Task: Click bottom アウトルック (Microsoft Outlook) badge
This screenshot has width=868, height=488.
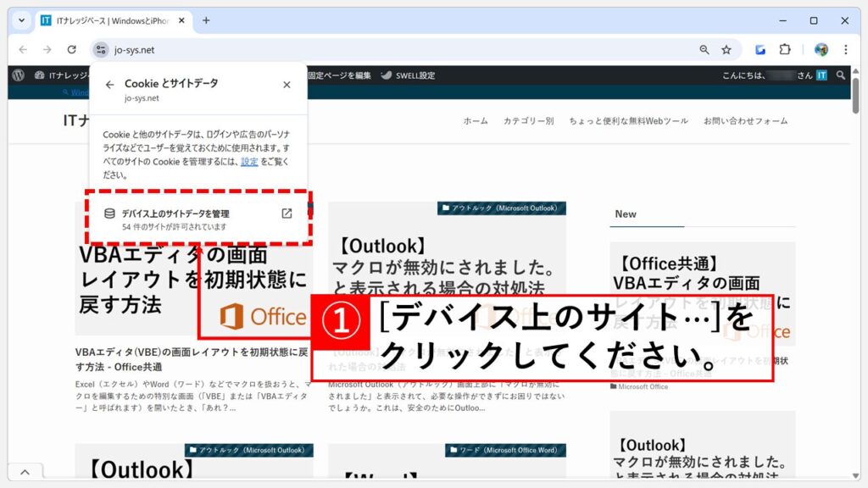Action: click(x=249, y=451)
